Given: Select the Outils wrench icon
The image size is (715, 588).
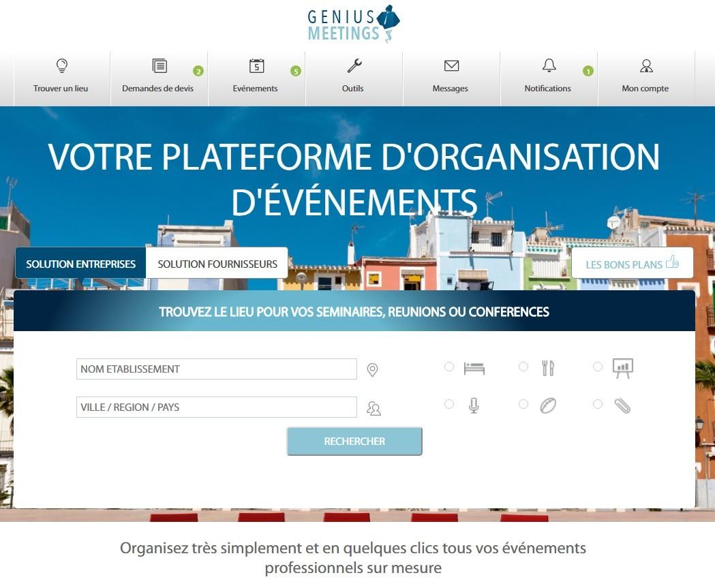Looking at the screenshot, I should coord(354,65).
